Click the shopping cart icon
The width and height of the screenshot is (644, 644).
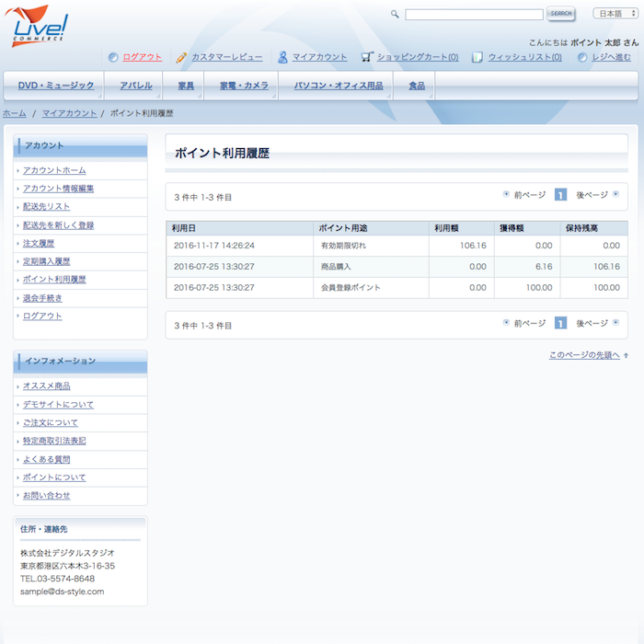tap(367, 57)
